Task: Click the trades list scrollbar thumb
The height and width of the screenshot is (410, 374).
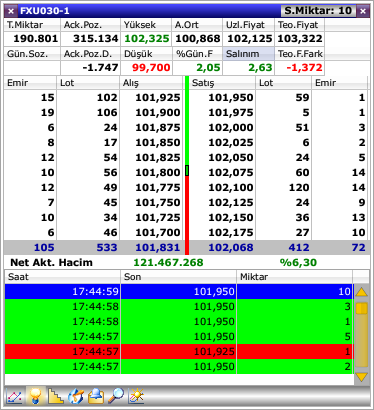Action: pos(361,308)
